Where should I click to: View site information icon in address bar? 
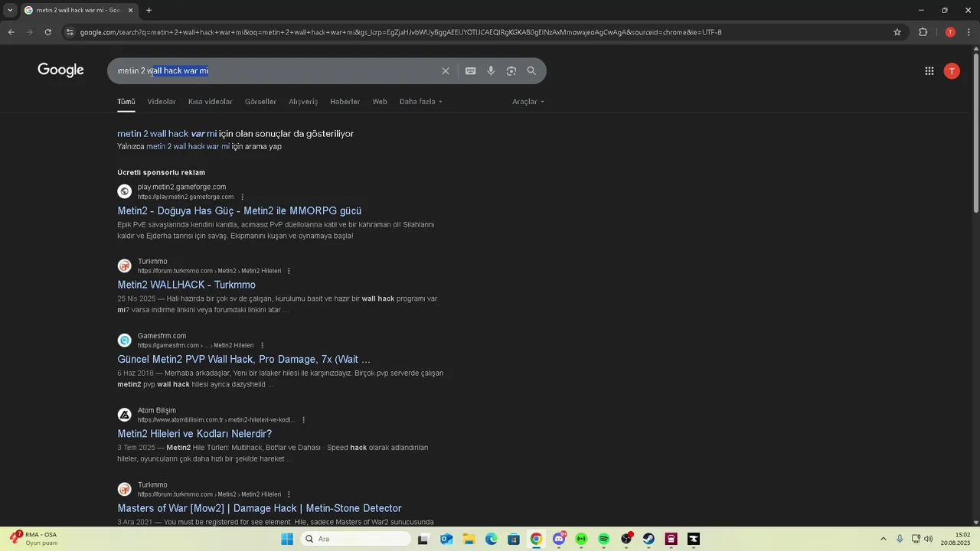[x=70, y=32]
